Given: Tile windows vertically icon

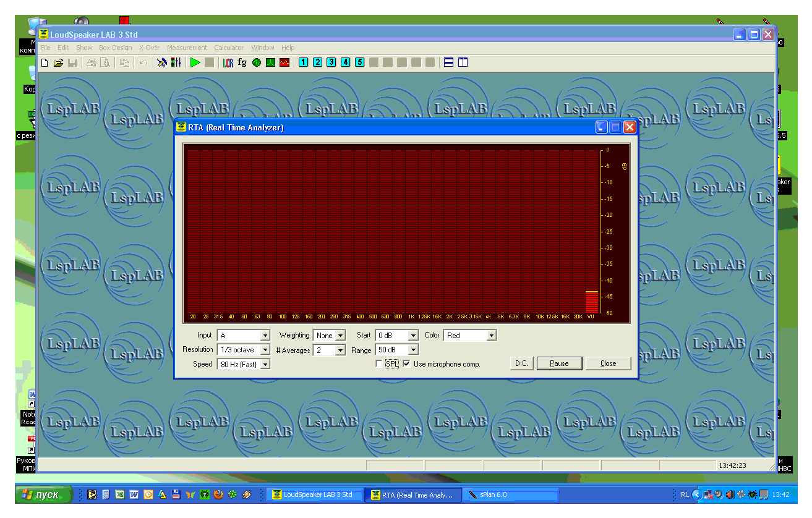Looking at the screenshot, I should pyautogui.click(x=463, y=62).
